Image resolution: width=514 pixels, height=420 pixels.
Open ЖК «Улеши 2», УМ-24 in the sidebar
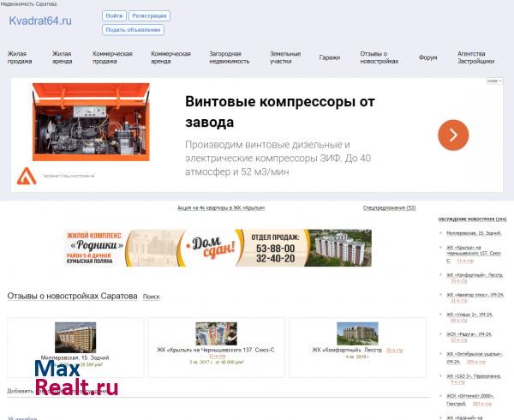[x=469, y=315]
